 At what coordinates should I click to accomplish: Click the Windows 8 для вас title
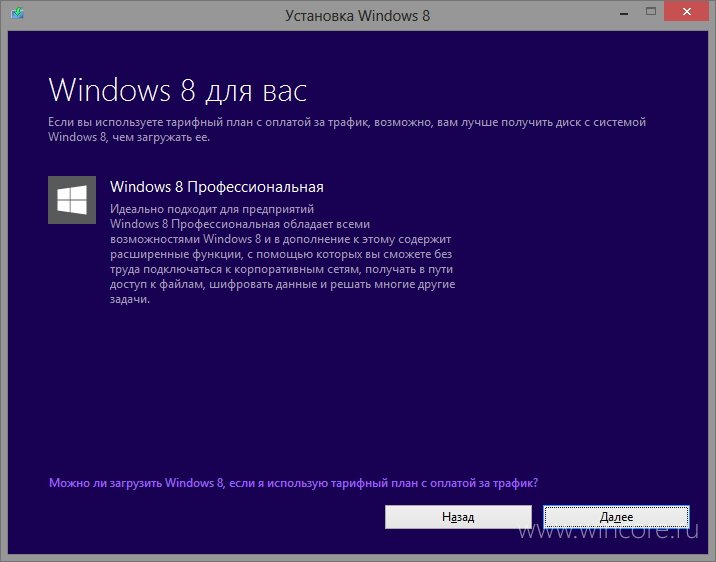point(178,90)
